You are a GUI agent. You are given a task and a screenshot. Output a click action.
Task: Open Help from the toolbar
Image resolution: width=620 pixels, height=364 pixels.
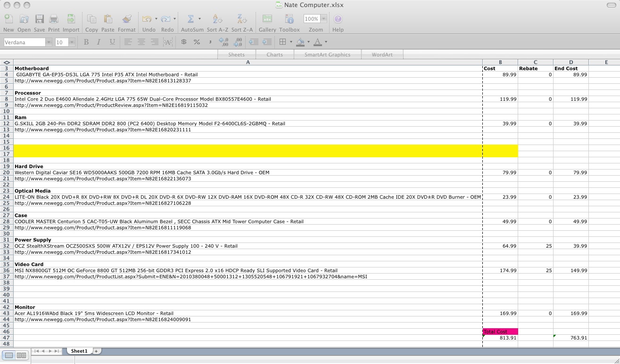pos(338,19)
